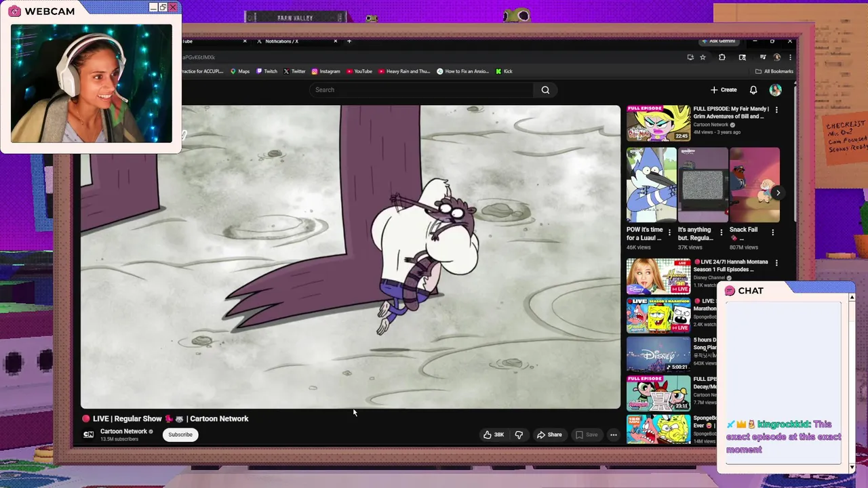Close the Notifications / X tab
The width and height of the screenshot is (868, 488).
(x=335, y=41)
